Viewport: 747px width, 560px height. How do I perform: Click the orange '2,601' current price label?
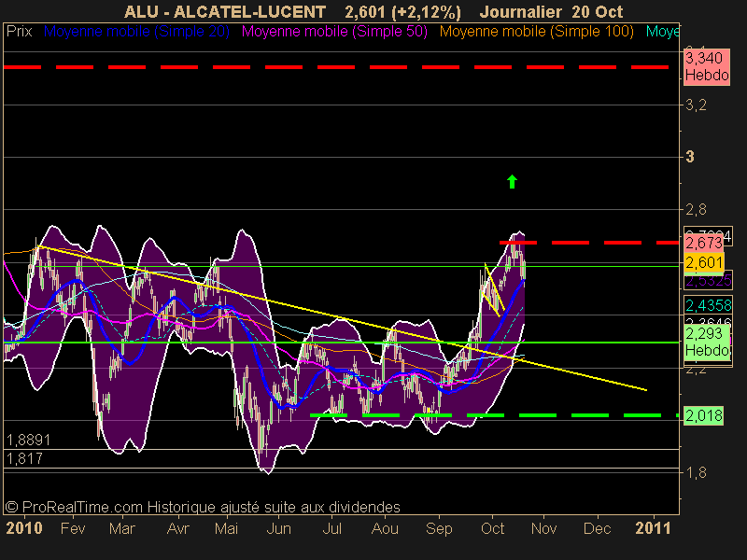(x=704, y=262)
